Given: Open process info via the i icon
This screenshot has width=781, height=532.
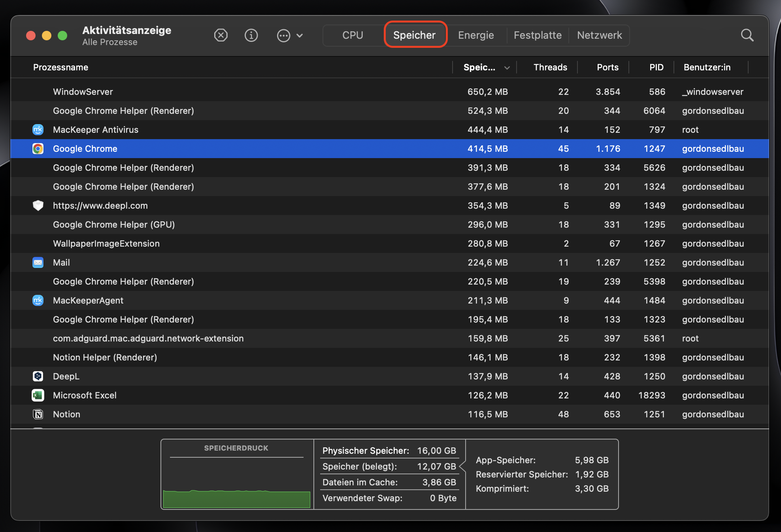Looking at the screenshot, I should pos(251,35).
